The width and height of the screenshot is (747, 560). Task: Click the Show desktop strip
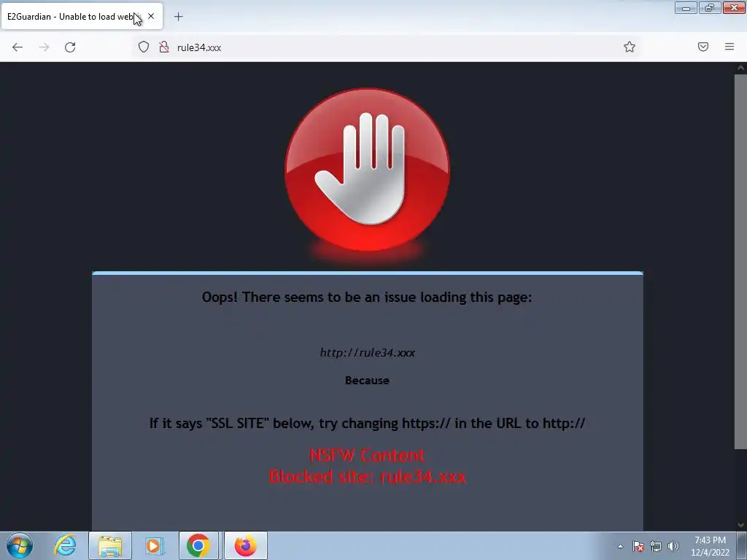tap(742, 545)
